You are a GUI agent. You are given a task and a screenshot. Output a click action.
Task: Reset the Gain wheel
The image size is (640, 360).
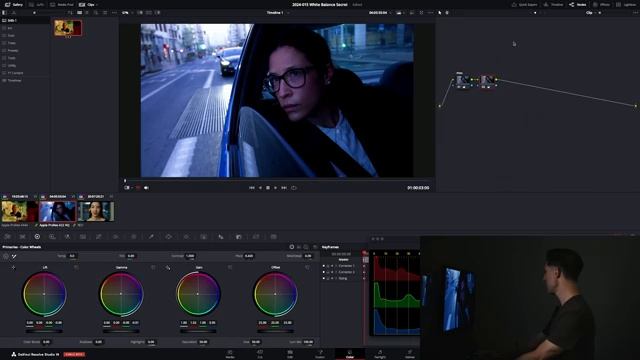[230, 267]
